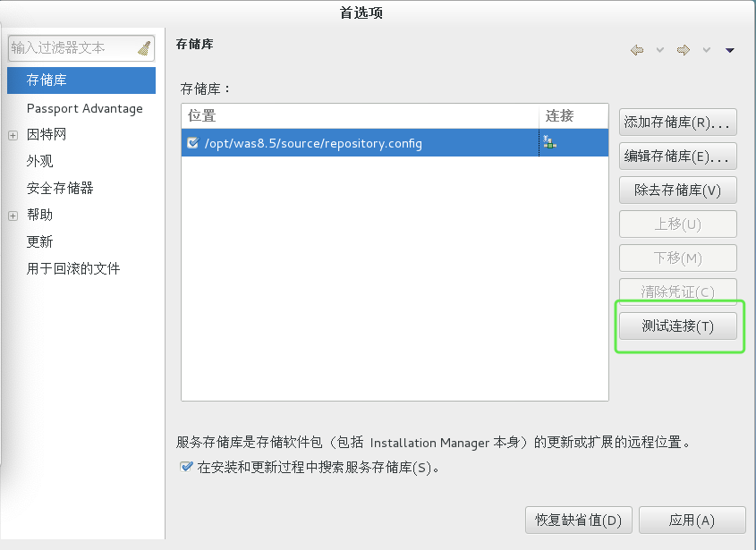756x550 pixels.
Task: Select 更新 in the preferences tree
Action: tap(39, 241)
